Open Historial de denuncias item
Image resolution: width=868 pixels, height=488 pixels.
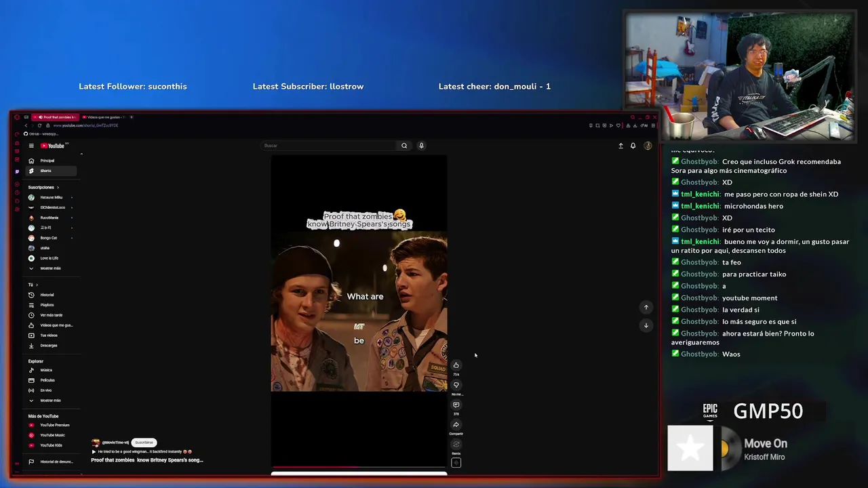click(x=51, y=462)
